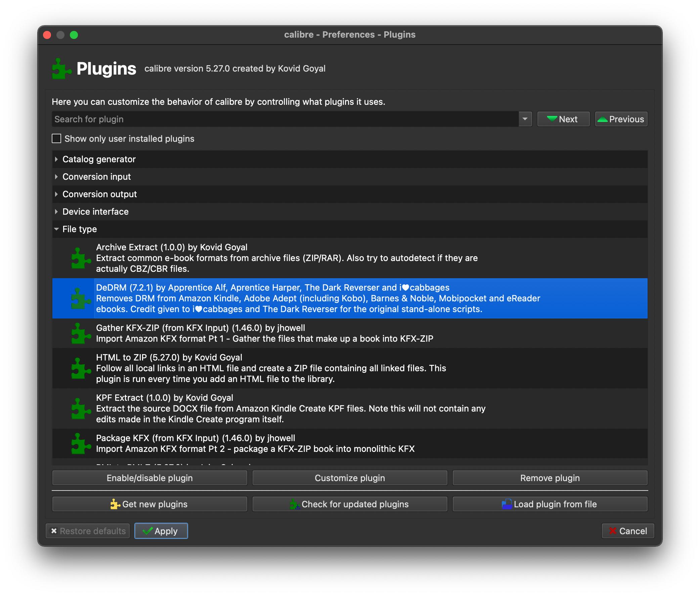This screenshot has height=596, width=700.
Task: Click the Gather KFX-ZIP plugin puzzle icon
Action: pyautogui.click(x=81, y=334)
